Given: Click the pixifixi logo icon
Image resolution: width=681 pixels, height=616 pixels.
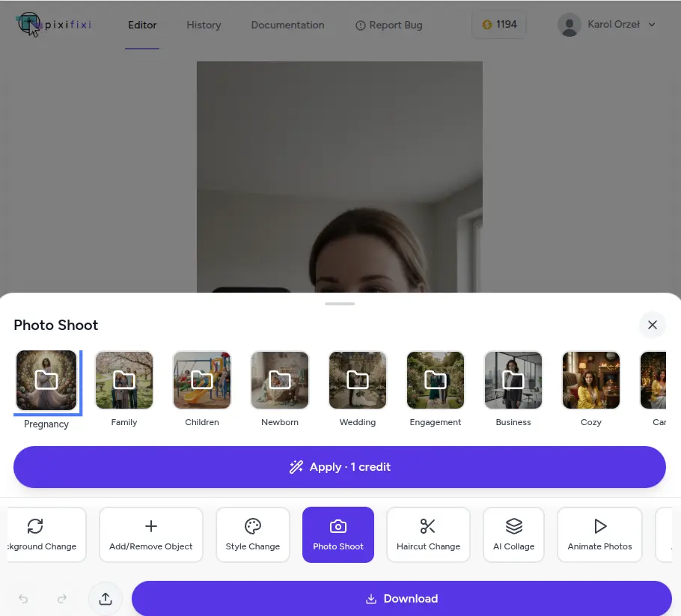Looking at the screenshot, I should 30,24.
